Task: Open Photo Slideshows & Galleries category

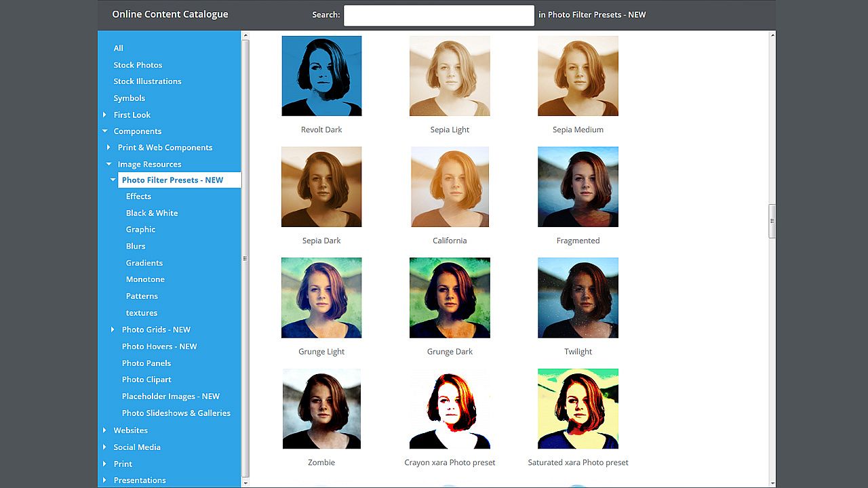Action: [x=176, y=413]
